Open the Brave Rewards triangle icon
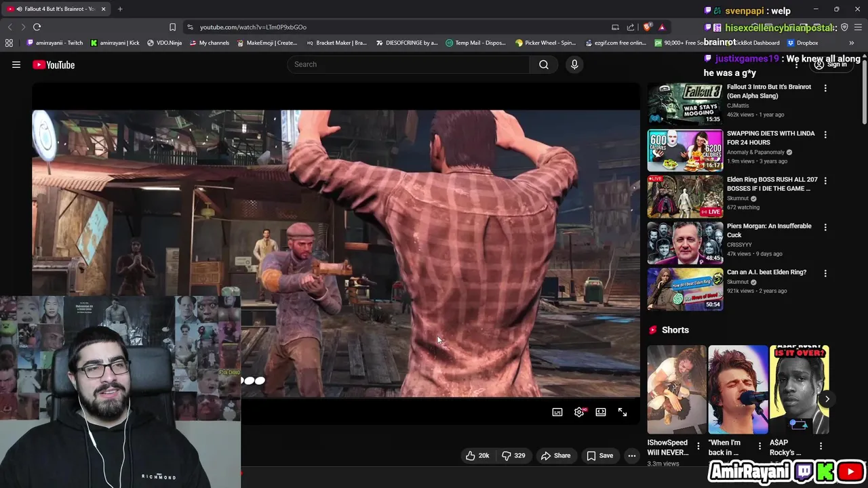This screenshot has width=868, height=488. [x=662, y=27]
